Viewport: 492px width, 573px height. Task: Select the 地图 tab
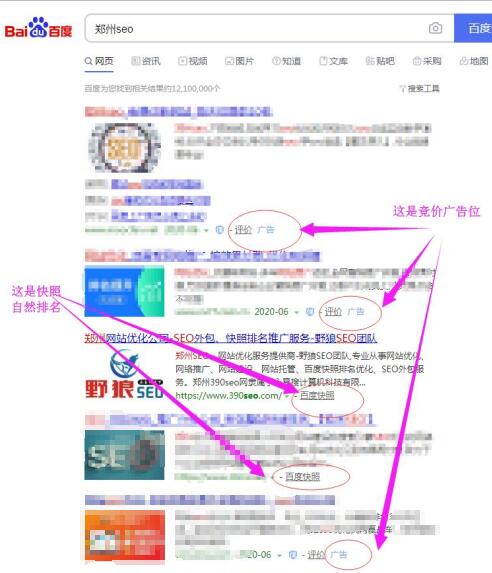point(474,61)
